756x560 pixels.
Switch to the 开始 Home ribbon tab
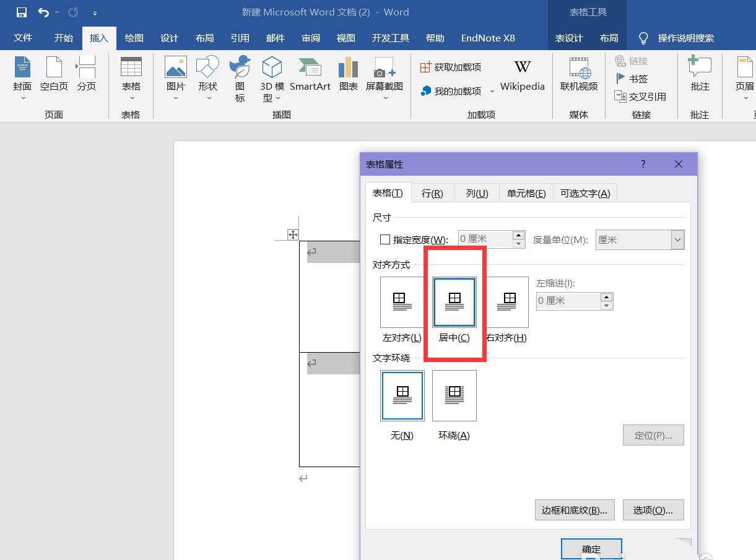tap(63, 38)
